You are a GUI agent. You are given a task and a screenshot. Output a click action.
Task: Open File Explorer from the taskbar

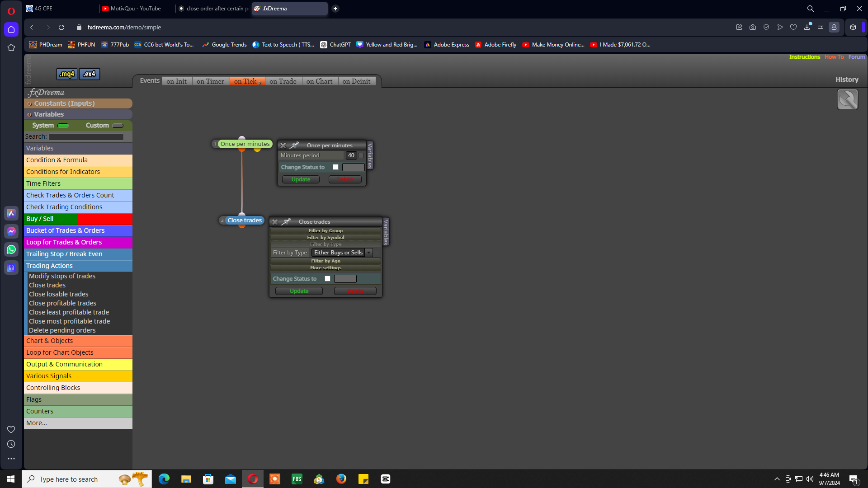[x=186, y=479]
